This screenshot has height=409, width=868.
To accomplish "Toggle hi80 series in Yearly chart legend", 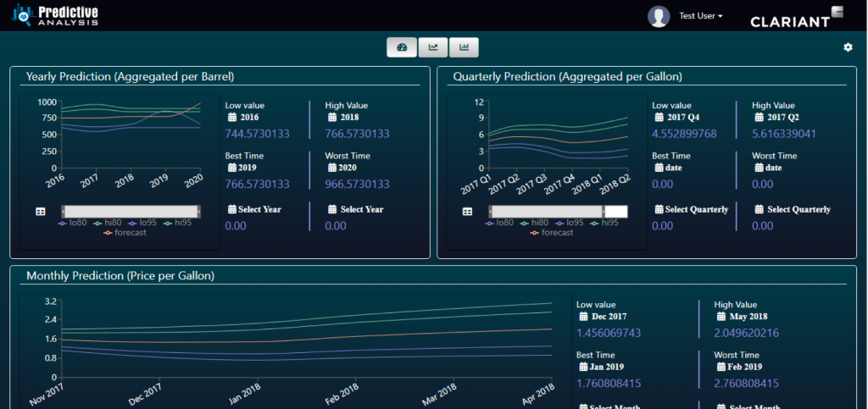I will pyautogui.click(x=108, y=223).
